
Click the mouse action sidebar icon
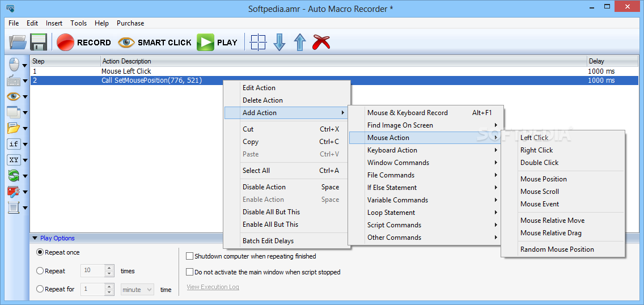(14, 65)
